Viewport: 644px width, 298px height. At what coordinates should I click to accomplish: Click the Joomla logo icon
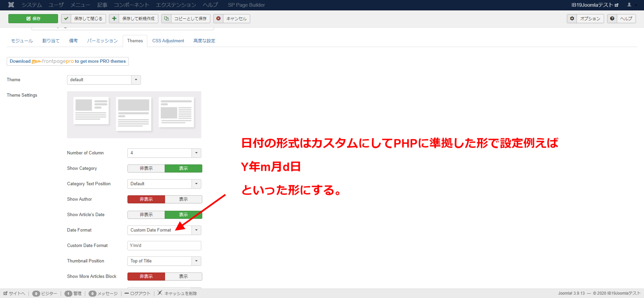11,5
